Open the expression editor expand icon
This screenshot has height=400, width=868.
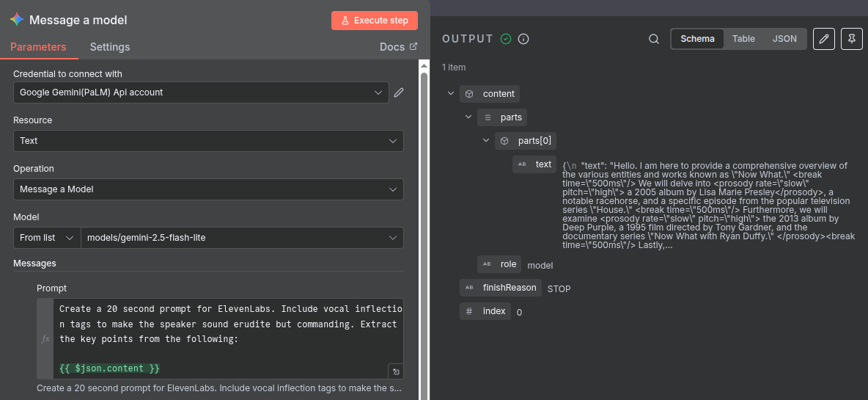[396, 371]
